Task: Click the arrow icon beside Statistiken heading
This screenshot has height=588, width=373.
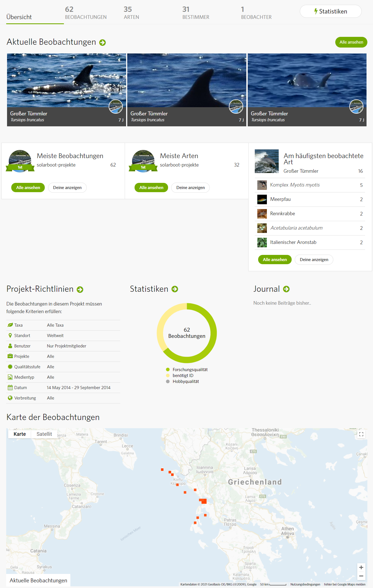Action: [175, 289]
